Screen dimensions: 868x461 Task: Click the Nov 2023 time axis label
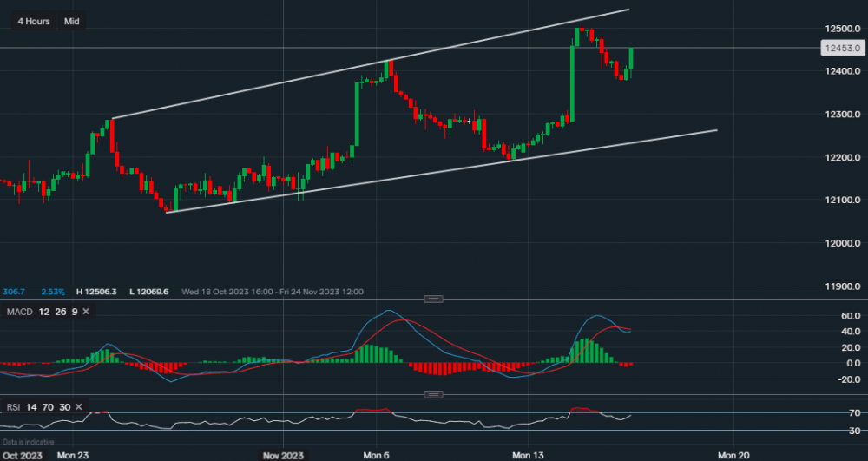[283, 454]
